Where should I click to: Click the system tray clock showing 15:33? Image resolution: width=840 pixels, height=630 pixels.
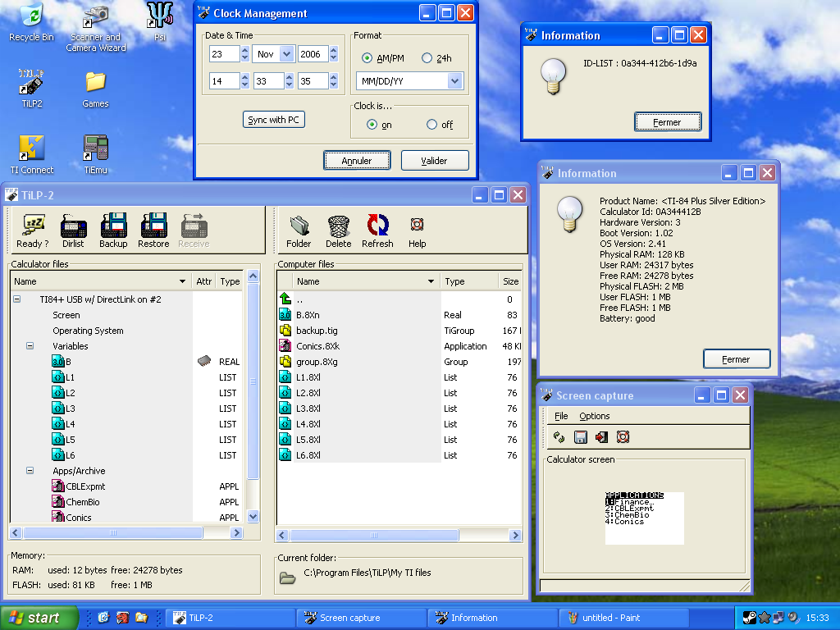818,618
